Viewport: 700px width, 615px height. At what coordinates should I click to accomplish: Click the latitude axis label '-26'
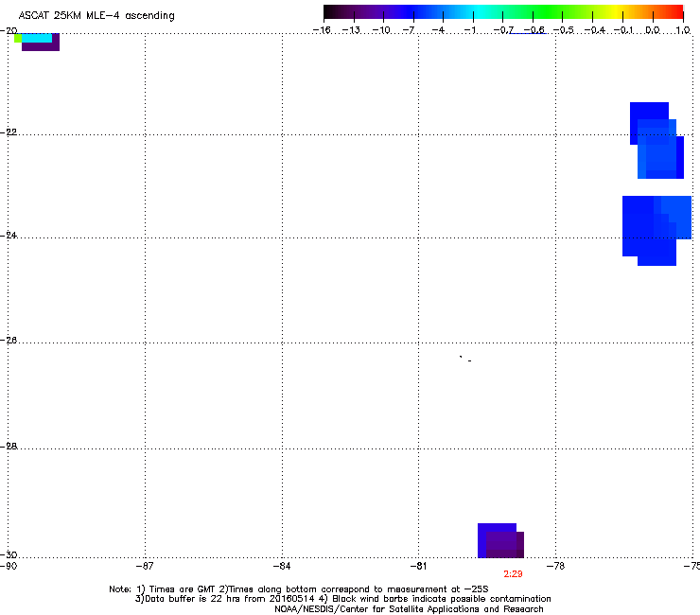pyautogui.click(x=9, y=341)
